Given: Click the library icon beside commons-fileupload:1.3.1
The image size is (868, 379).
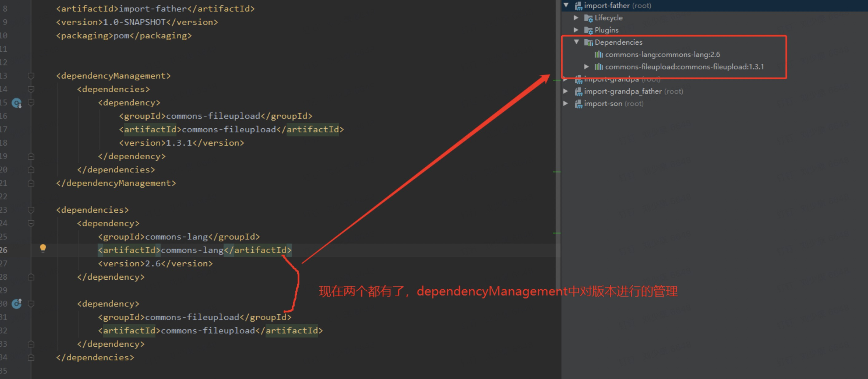Looking at the screenshot, I should coord(599,67).
